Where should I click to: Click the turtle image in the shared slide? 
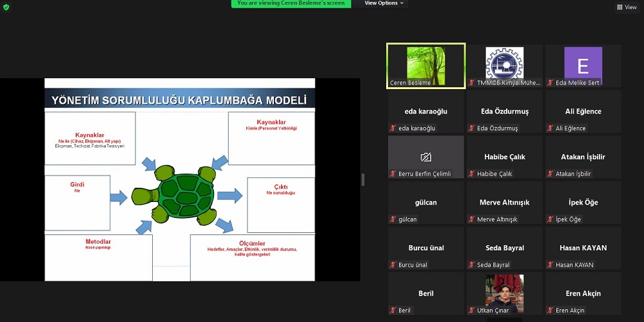pyautogui.click(x=174, y=193)
